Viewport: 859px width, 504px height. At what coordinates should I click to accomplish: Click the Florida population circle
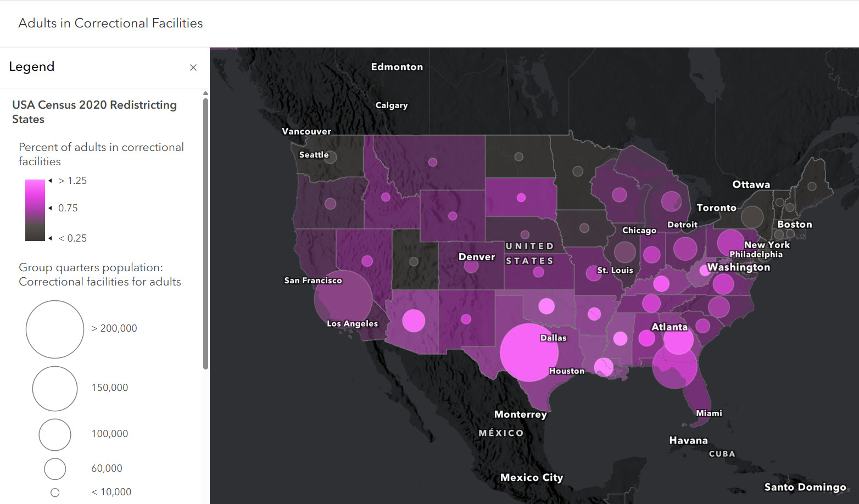coord(674,366)
